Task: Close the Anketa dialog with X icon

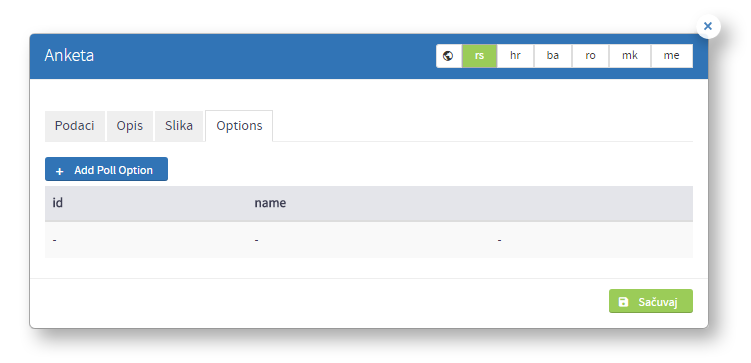Action: (708, 26)
